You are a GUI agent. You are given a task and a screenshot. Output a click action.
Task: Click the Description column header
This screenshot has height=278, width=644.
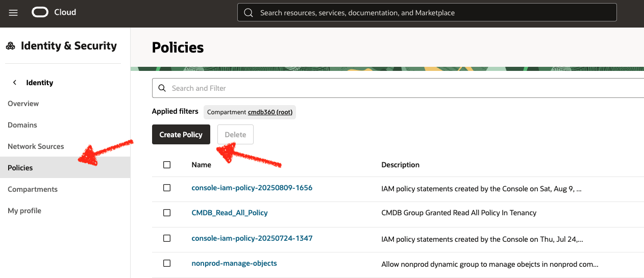tap(401, 165)
